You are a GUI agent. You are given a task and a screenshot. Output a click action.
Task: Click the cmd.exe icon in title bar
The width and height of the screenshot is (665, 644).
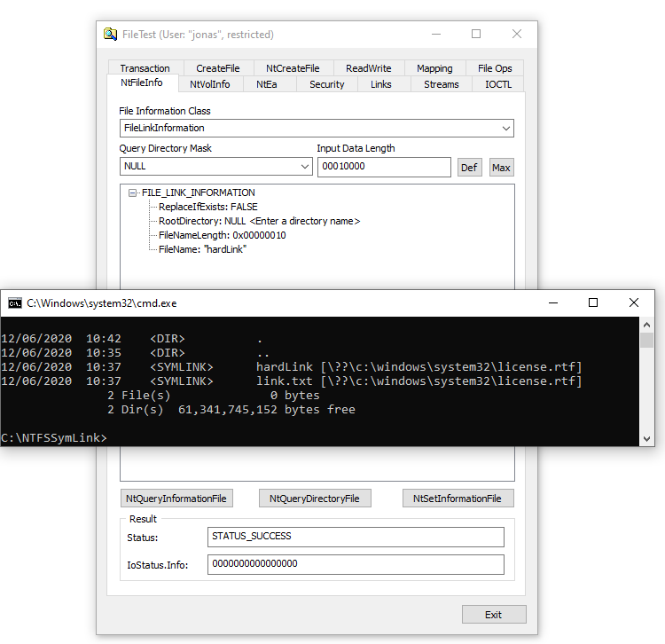pos(15,303)
